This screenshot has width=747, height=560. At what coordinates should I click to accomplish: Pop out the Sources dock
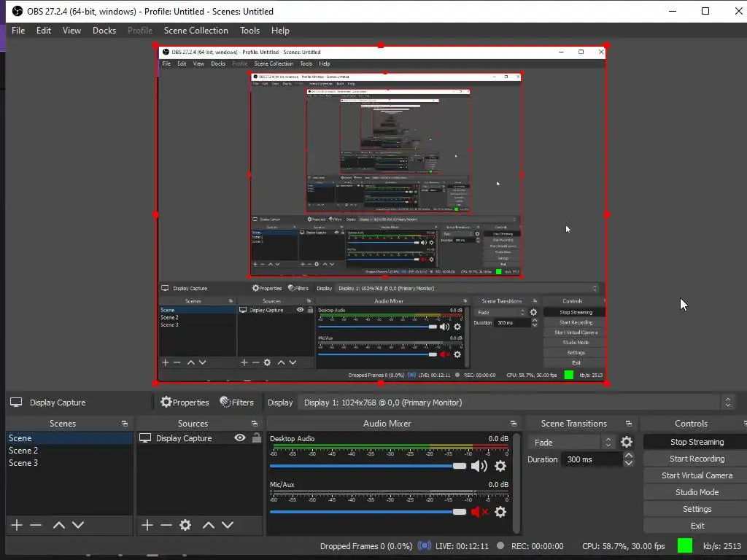coord(255,424)
